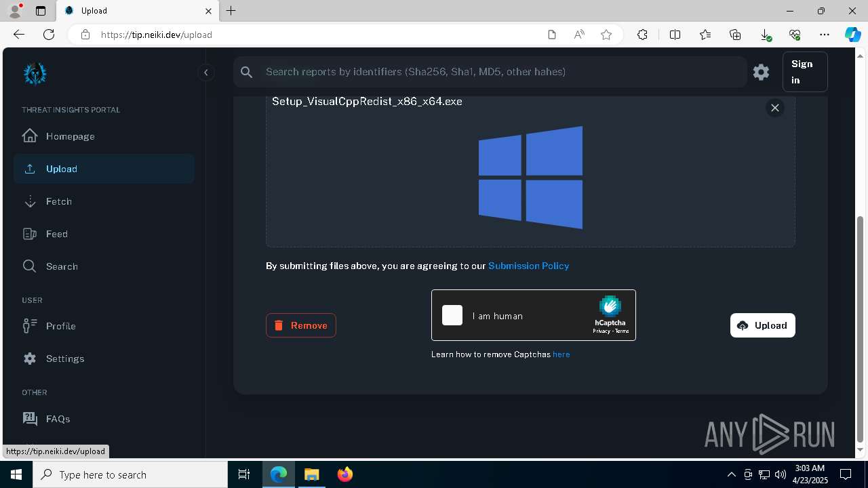Open Search in the sidebar
The width and height of the screenshot is (868, 488).
pos(104,266)
